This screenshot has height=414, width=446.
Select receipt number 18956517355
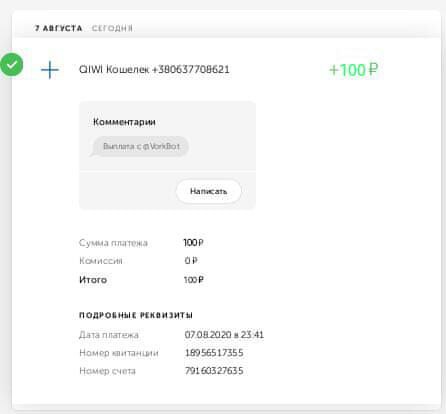pos(214,353)
